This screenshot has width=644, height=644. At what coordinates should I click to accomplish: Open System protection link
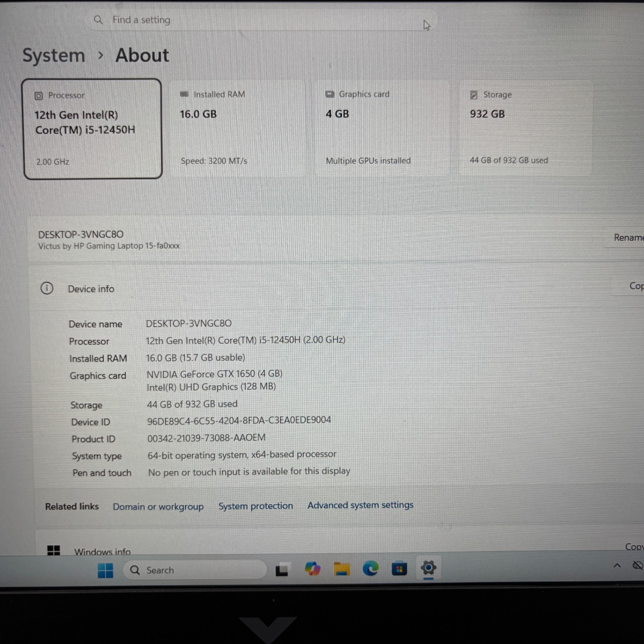click(x=256, y=506)
